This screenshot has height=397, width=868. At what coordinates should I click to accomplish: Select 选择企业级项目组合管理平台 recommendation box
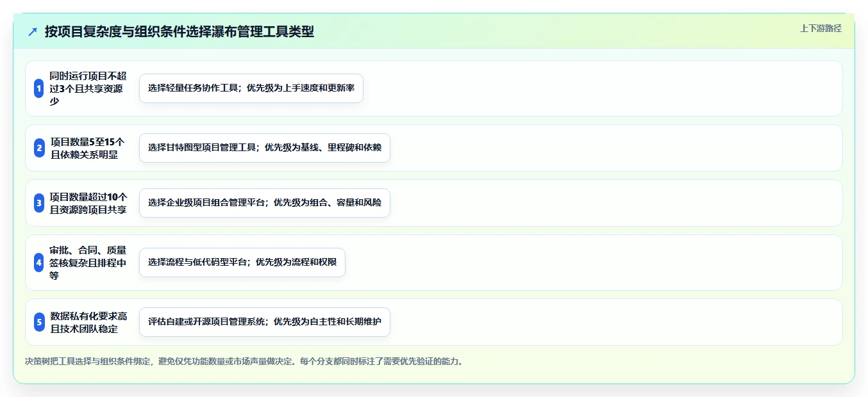265,203
